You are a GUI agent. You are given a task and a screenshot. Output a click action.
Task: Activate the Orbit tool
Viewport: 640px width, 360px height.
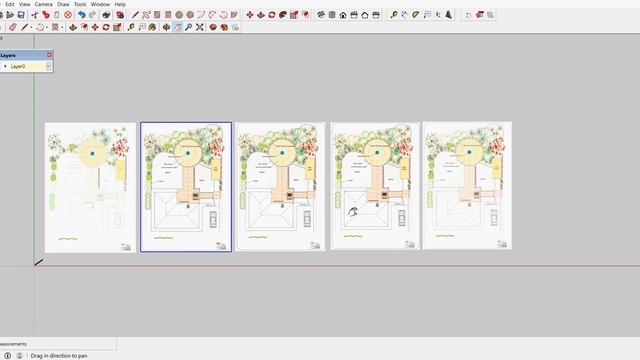166,27
